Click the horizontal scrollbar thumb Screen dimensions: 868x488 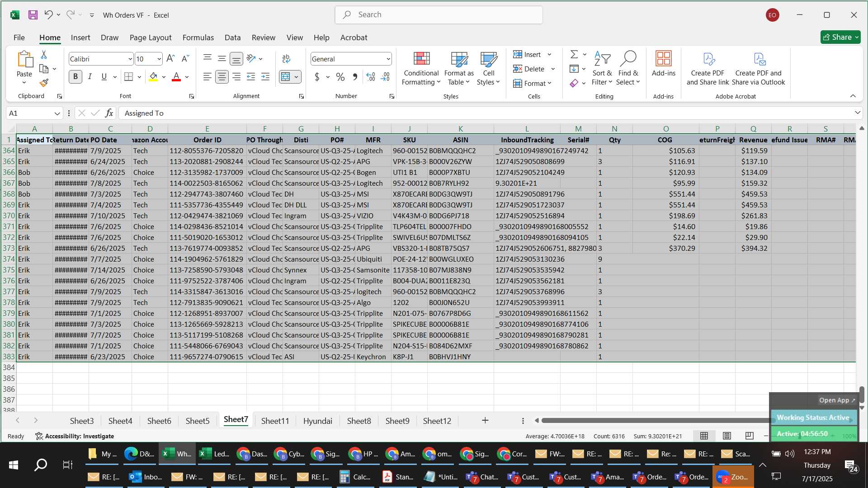click(x=656, y=421)
